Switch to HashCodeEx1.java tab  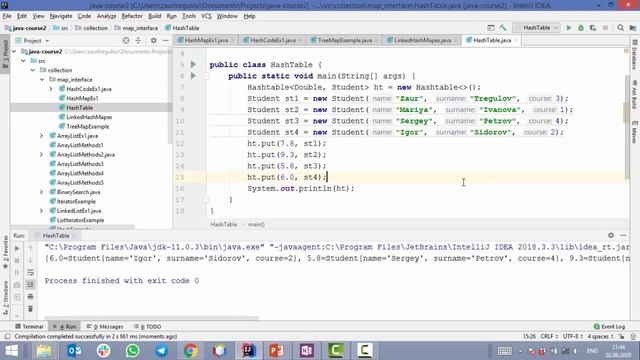click(272, 40)
